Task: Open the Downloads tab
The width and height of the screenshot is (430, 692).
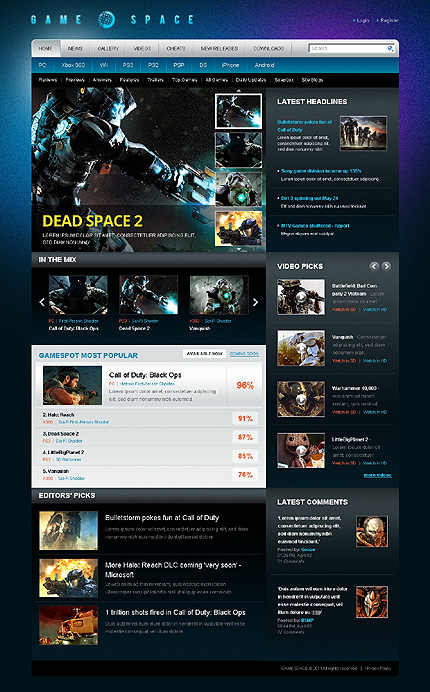Action: coord(268,49)
